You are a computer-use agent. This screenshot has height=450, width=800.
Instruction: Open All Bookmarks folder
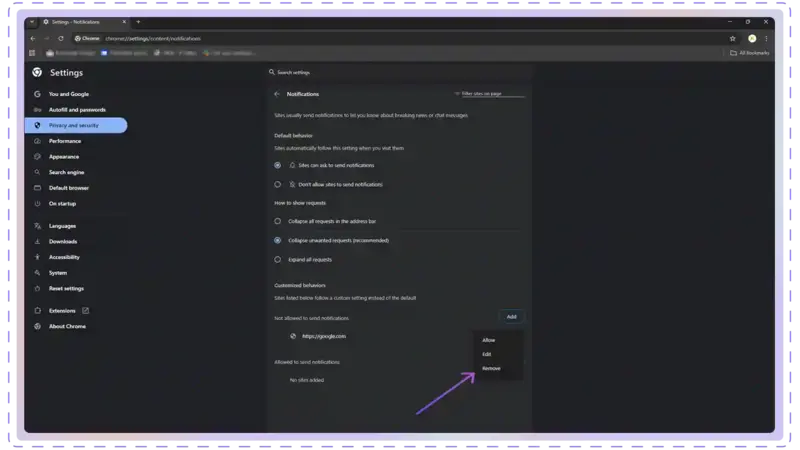click(x=749, y=53)
